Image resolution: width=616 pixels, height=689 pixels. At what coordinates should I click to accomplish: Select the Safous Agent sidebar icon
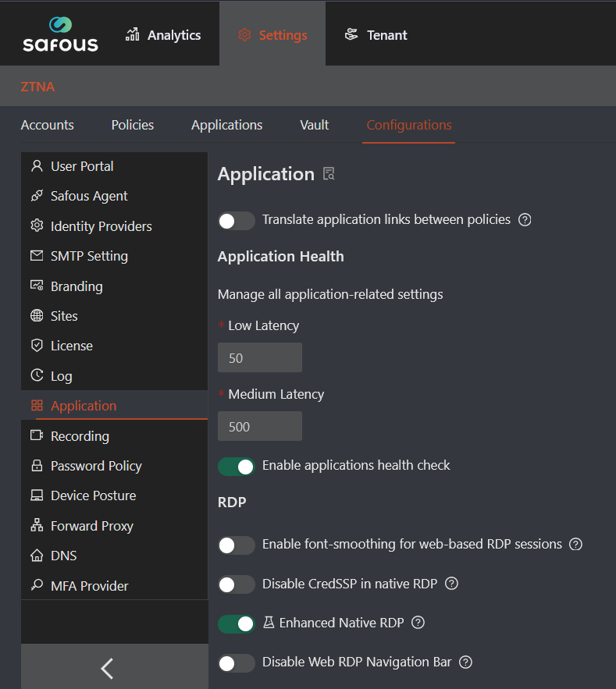coord(37,196)
